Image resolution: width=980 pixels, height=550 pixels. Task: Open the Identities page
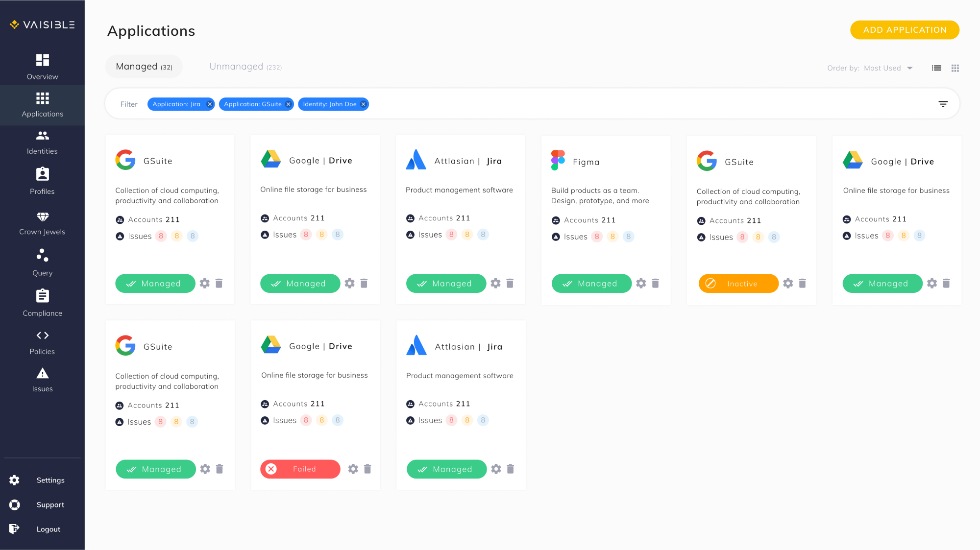pos(42,142)
